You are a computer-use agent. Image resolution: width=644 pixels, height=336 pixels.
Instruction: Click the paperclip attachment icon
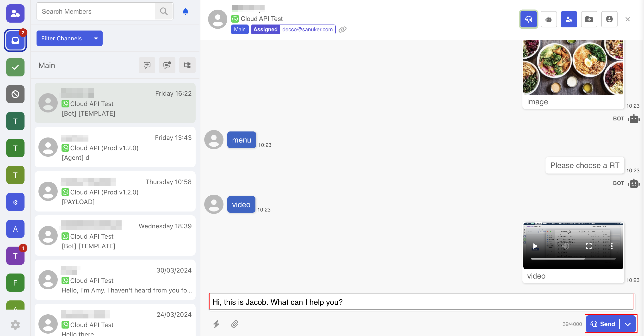point(234,324)
